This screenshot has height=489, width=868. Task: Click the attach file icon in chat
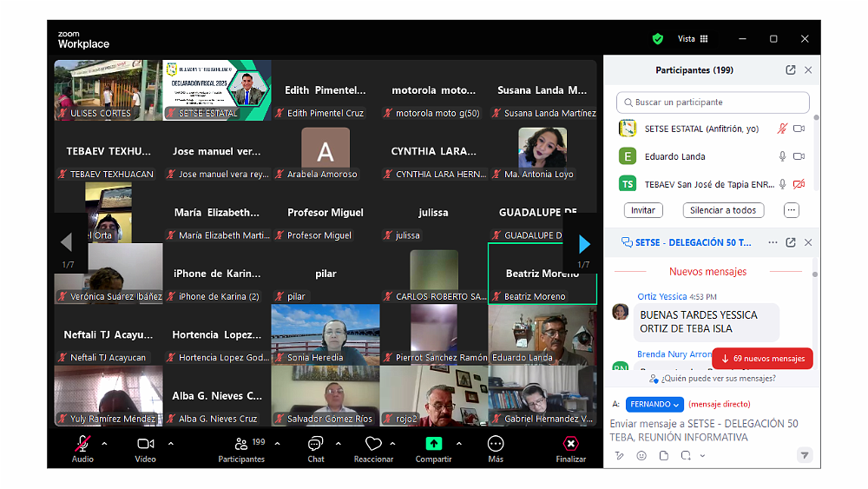point(664,455)
